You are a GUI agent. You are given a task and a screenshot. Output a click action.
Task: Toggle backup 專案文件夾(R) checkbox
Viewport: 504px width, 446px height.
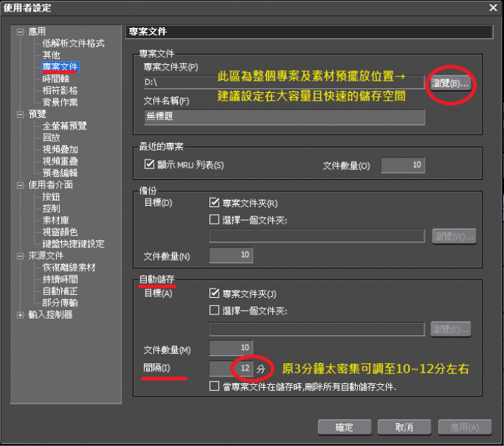[x=214, y=203]
